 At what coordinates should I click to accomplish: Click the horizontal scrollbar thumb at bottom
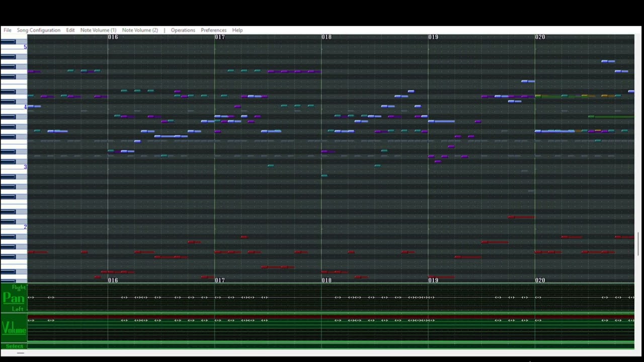click(x=21, y=353)
